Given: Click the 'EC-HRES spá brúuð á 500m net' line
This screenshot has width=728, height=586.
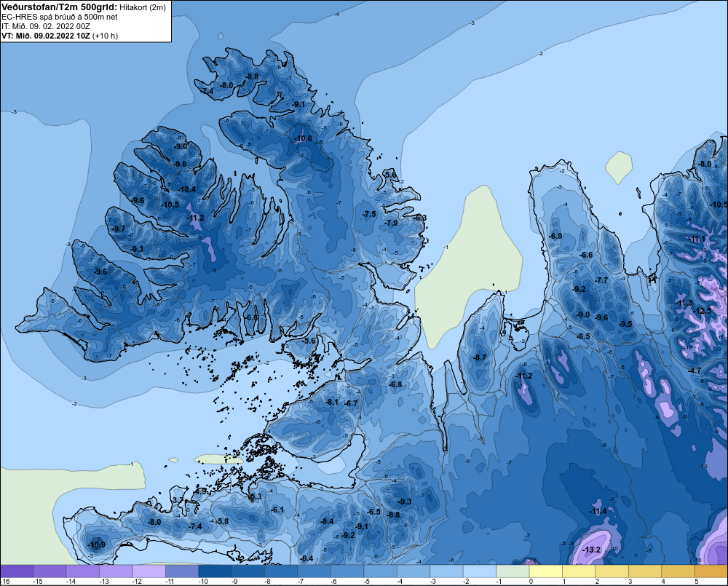Looking at the screenshot, I should (x=60, y=17).
